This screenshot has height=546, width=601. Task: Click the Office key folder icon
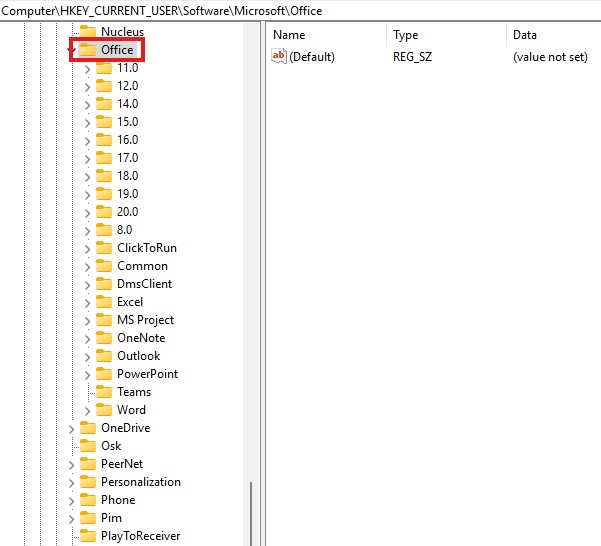click(x=88, y=49)
